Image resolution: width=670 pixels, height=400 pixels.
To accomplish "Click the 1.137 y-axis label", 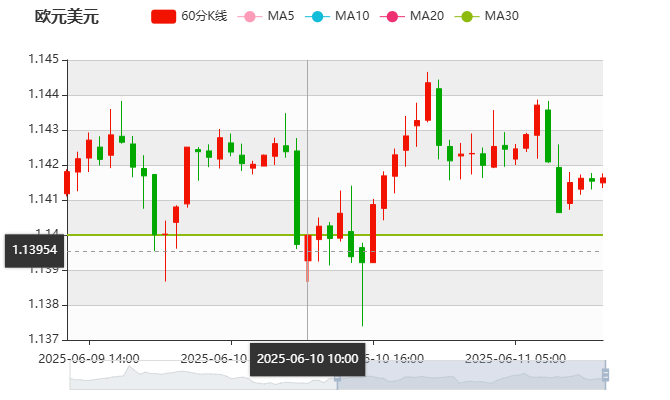I will tap(44, 339).
